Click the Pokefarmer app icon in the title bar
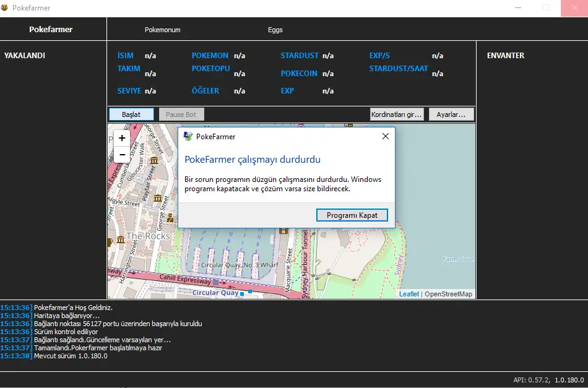The height and width of the screenshot is (388, 588). 4,7
